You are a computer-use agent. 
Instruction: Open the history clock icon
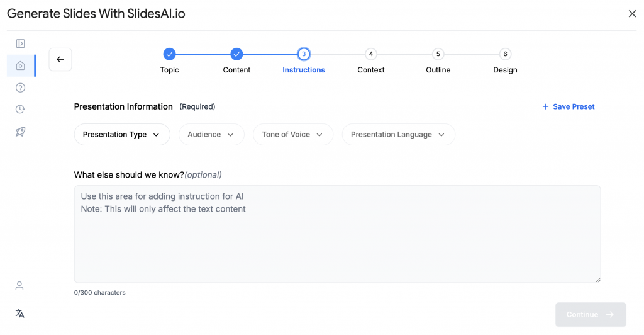(x=20, y=110)
